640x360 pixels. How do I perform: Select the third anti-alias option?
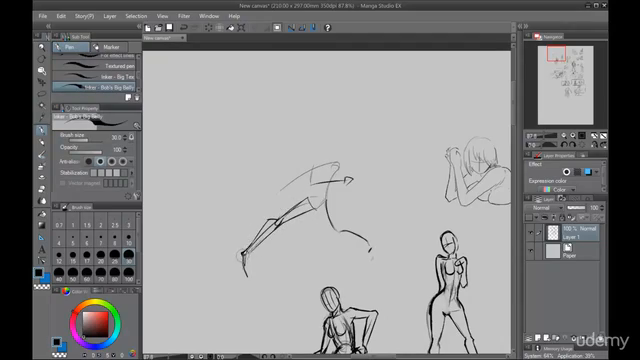(x=111, y=162)
